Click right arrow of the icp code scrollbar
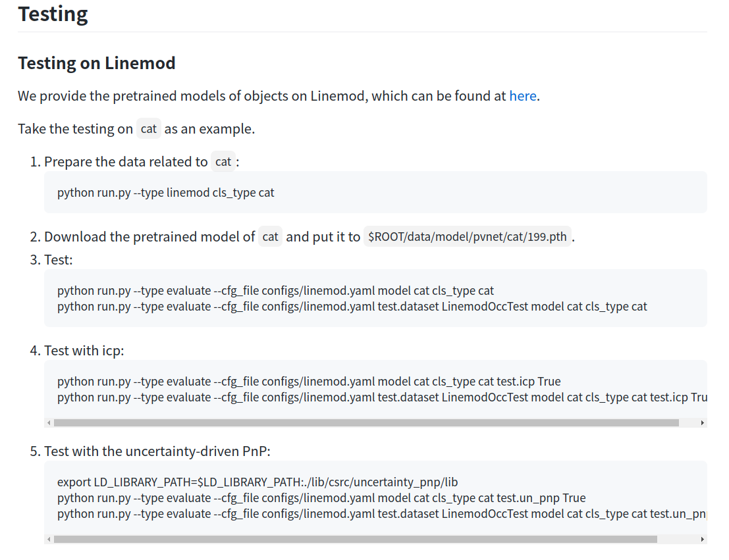This screenshot has height=560, width=729. pyautogui.click(x=703, y=422)
